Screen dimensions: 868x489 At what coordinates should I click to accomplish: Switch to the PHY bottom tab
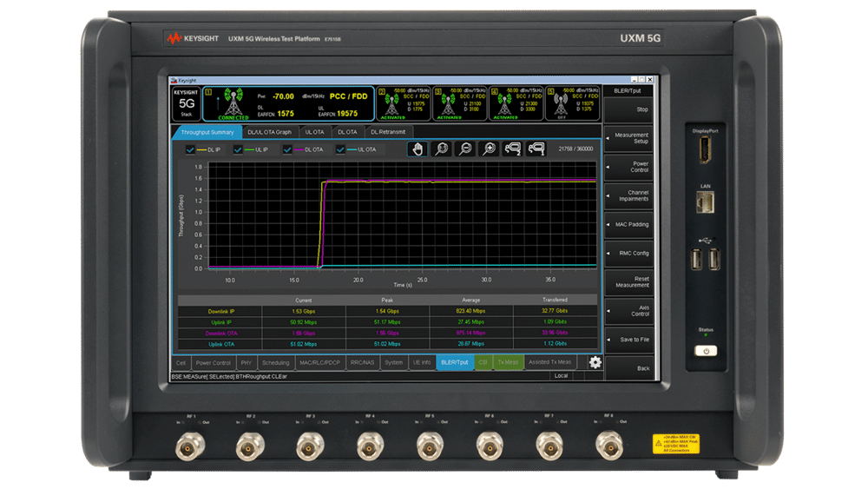pos(247,363)
